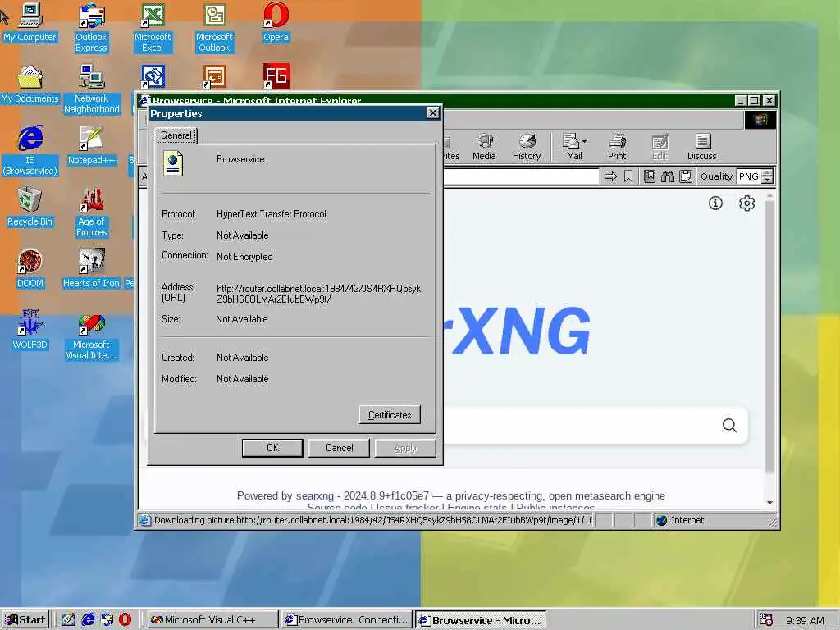Click the Quality PNG value field
Screen dimensions: 840x630
point(749,176)
